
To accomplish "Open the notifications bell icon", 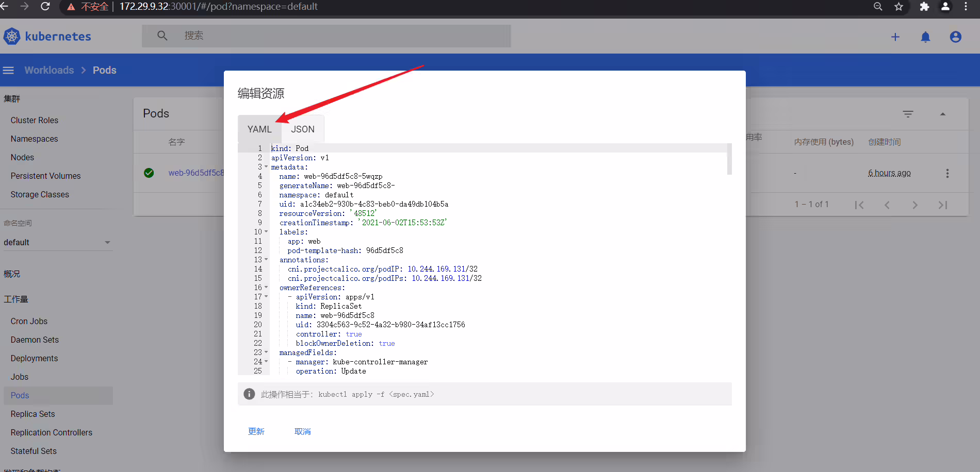I will tap(925, 37).
